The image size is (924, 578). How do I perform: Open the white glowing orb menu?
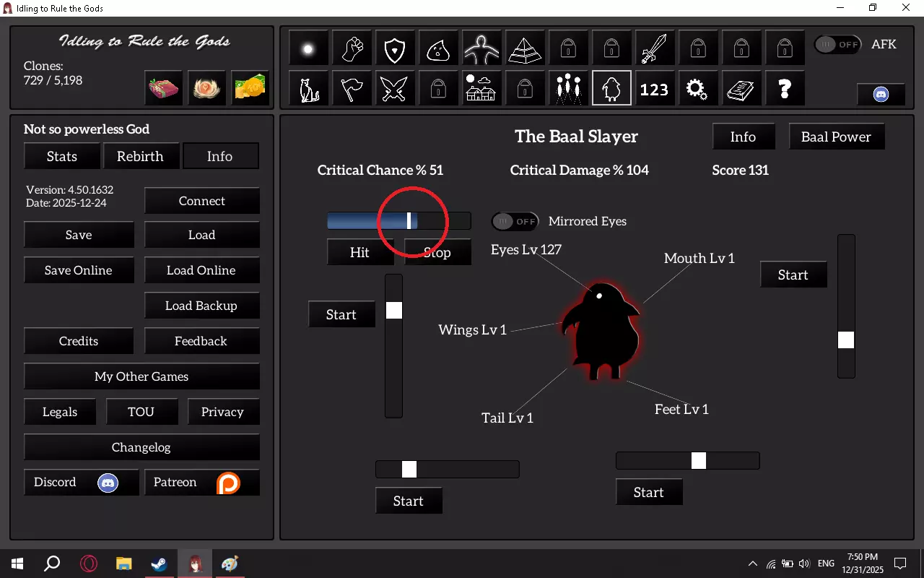pos(308,49)
